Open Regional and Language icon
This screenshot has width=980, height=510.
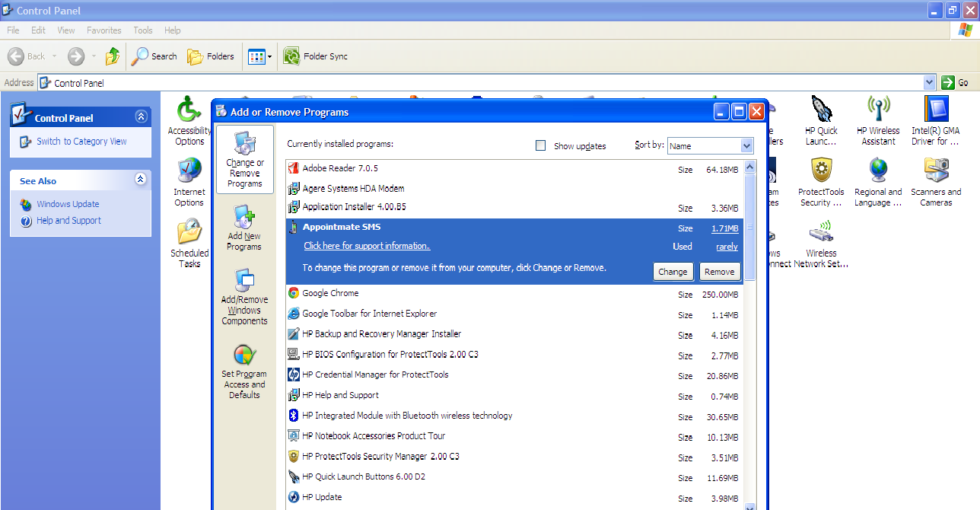878,183
